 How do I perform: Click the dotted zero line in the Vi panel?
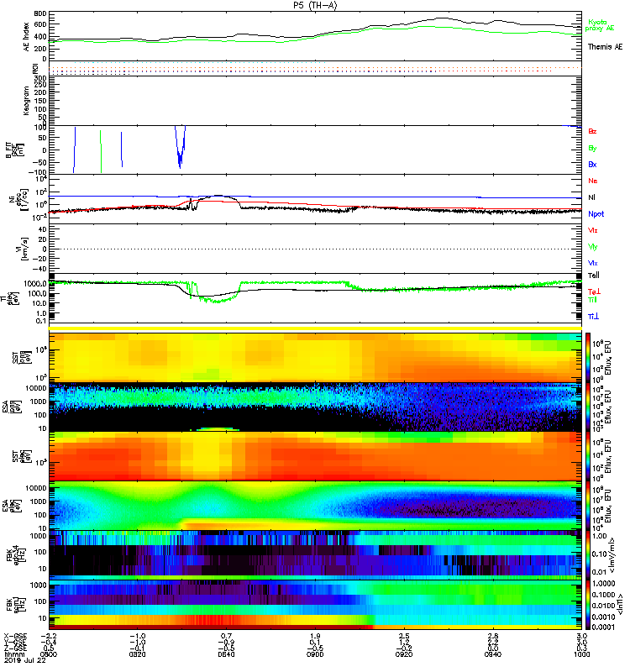(315, 249)
